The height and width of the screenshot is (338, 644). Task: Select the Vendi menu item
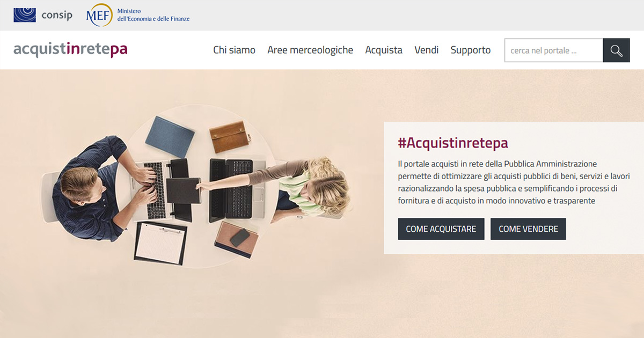coord(426,50)
